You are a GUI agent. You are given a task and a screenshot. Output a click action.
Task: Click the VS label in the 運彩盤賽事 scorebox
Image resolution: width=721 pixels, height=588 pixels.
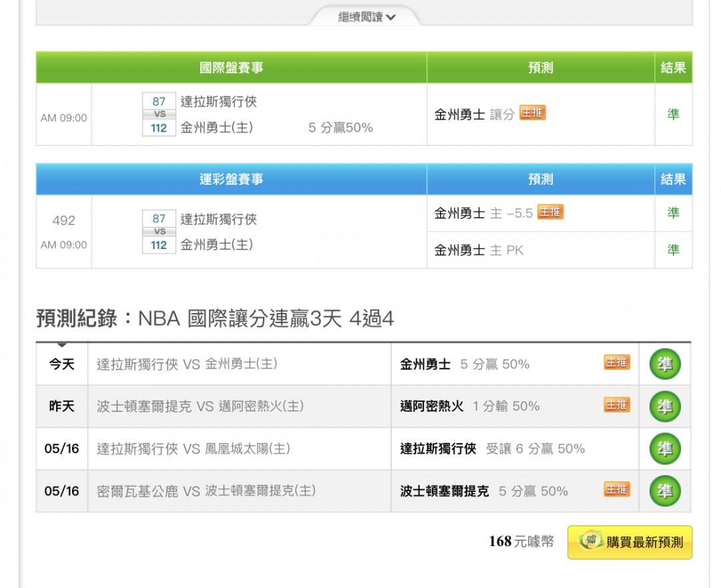[x=159, y=231]
